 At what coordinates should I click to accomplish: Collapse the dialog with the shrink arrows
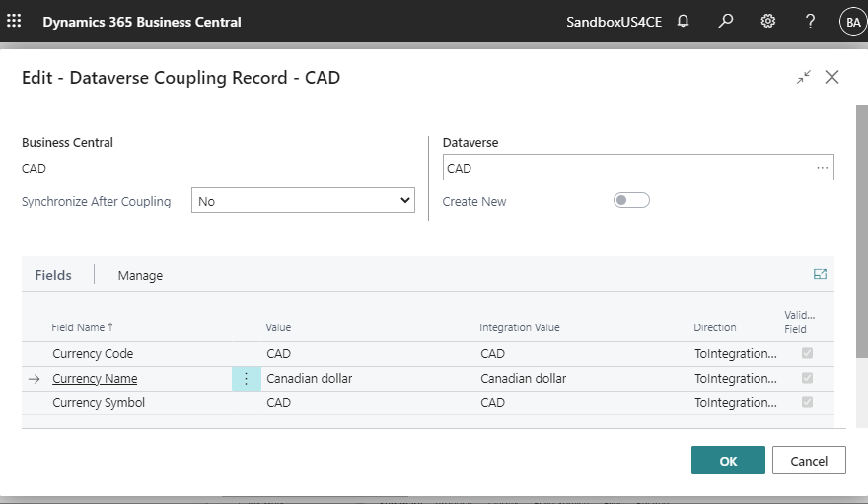click(804, 77)
